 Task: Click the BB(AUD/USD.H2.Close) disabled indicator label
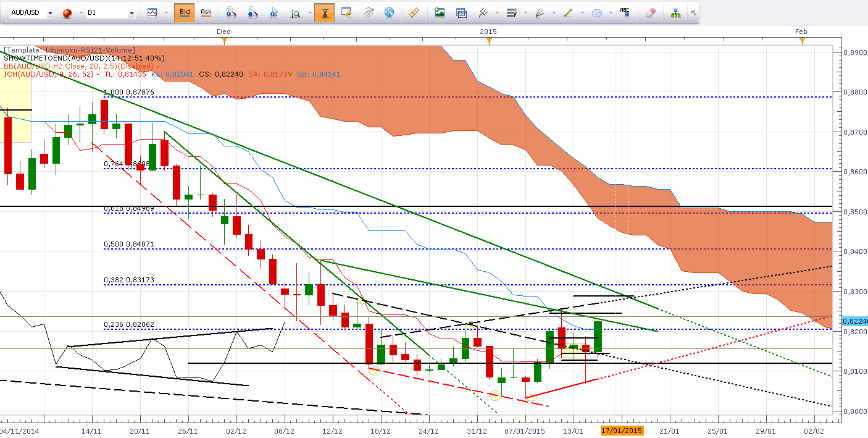(x=81, y=65)
